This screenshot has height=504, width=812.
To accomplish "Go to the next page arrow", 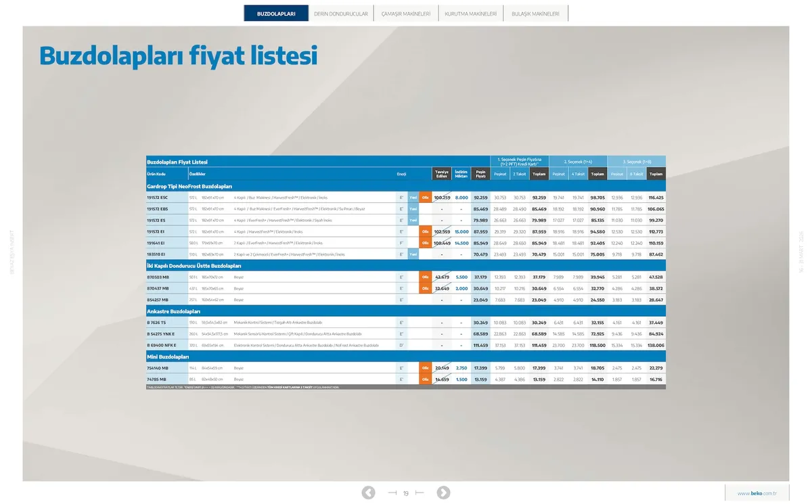I will [x=443, y=492].
